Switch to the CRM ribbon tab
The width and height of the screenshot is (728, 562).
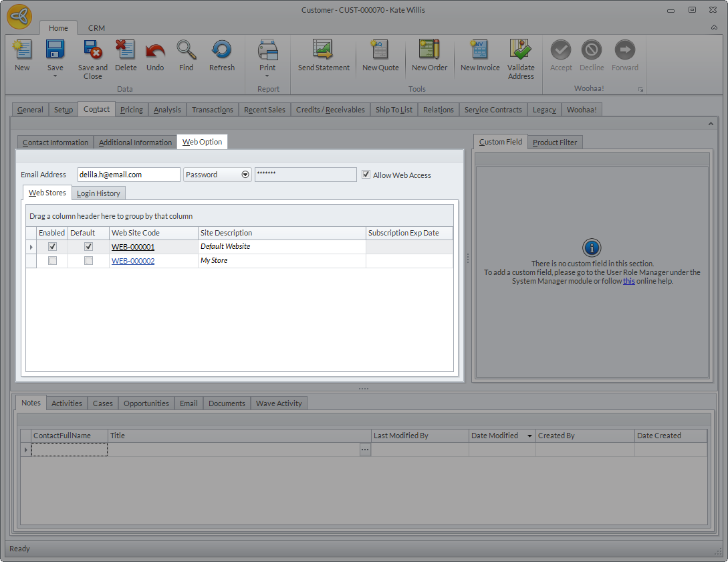coord(96,28)
